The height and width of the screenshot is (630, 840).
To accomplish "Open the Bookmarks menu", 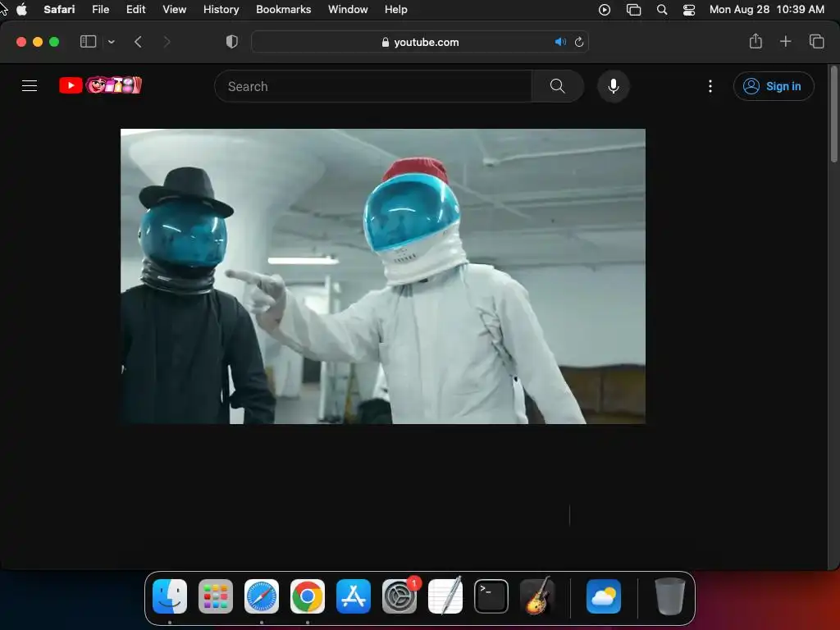I will [x=283, y=10].
